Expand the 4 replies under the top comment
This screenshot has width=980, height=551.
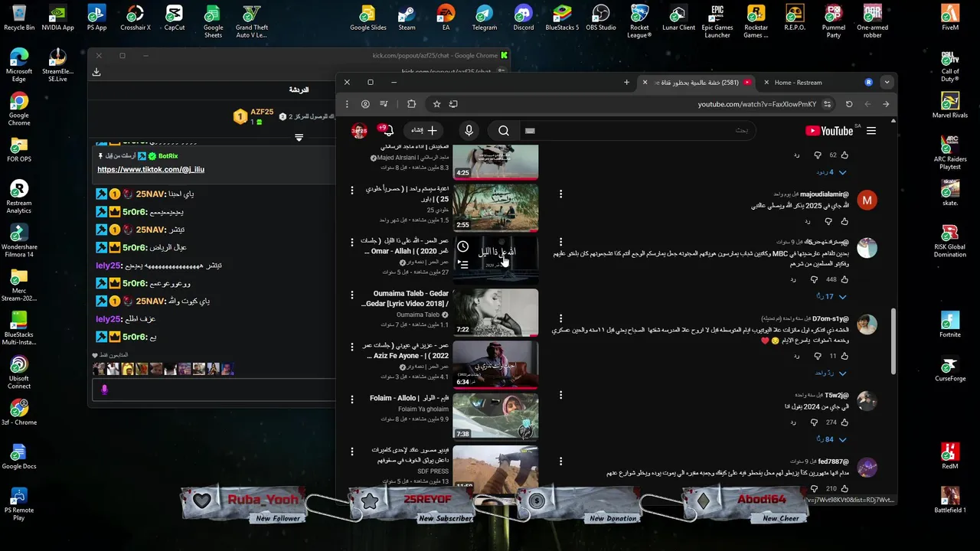pos(830,172)
